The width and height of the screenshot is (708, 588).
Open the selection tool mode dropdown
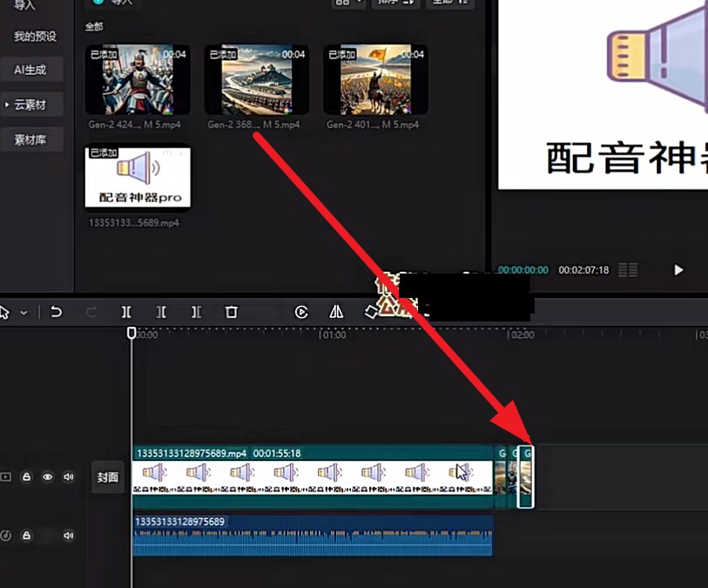pos(24,313)
